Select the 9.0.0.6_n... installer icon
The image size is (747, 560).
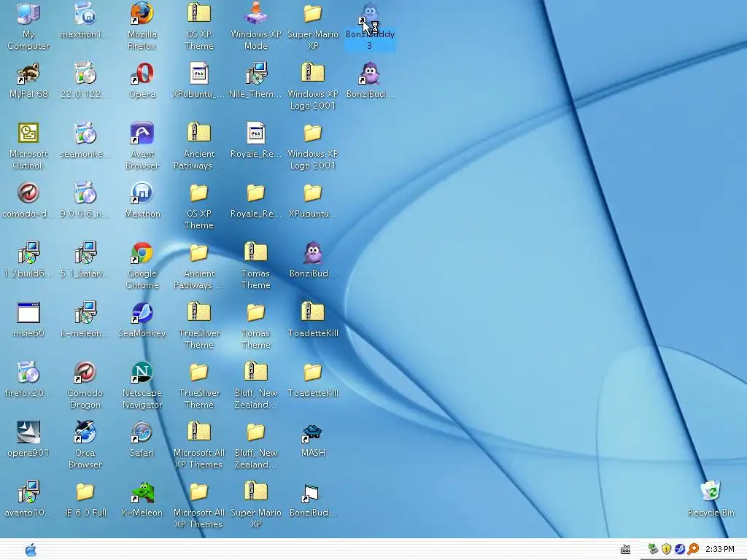click(85, 192)
